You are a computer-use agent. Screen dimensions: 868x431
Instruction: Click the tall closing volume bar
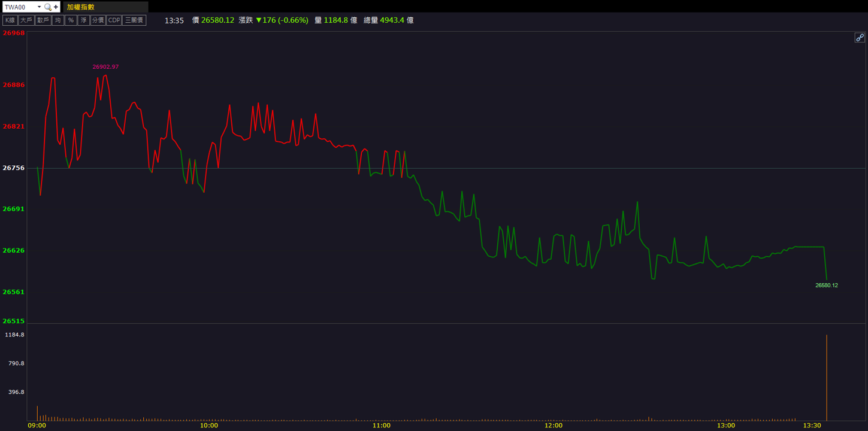tap(827, 378)
